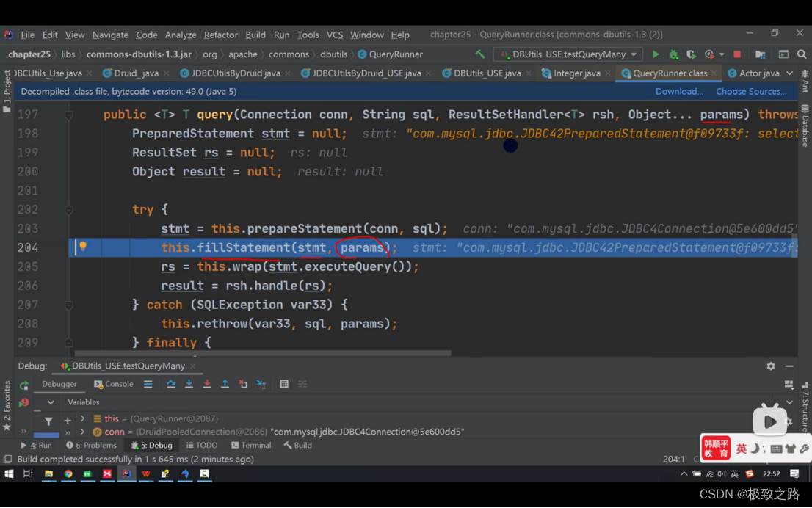
Task: Click the Profiler run icon
Action: point(709,54)
